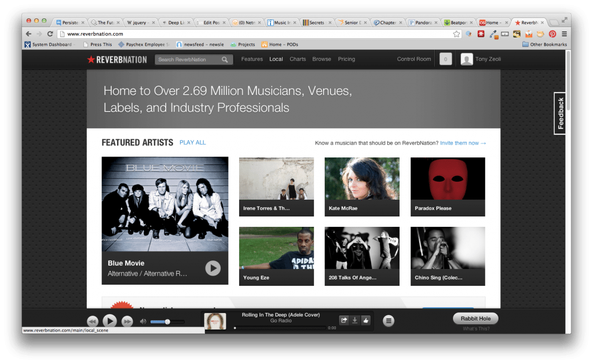
Task: Open the Press This bookmark
Action: pos(97,44)
